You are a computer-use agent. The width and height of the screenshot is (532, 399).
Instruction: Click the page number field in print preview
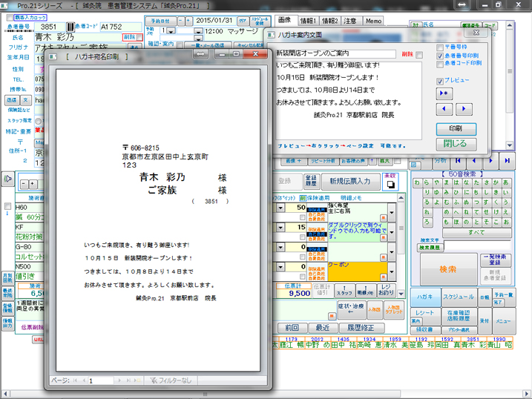(101, 380)
